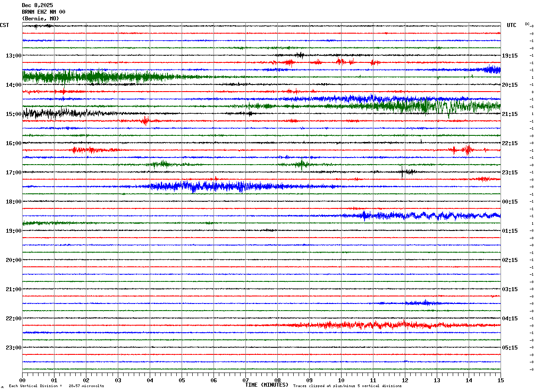The height and width of the screenshot is (392, 536).
Task: Click minute tick label 14 on time axis
Action: click(469, 380)
